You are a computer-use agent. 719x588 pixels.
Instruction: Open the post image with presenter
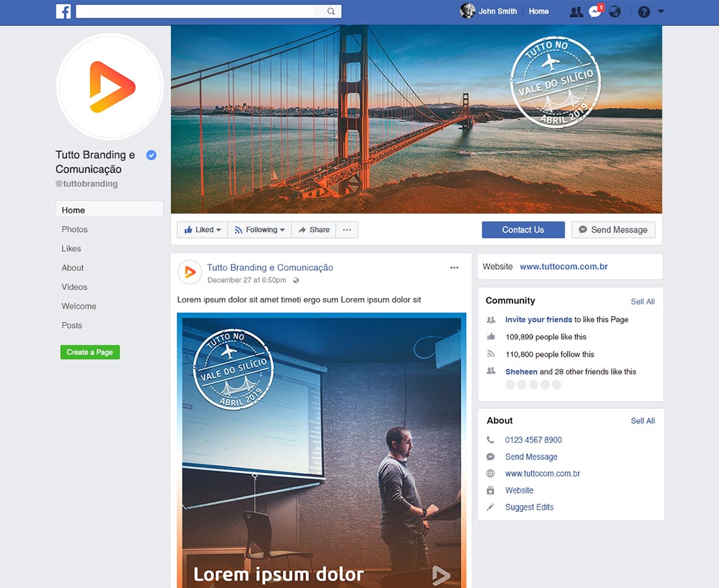click(x=322, y=450)
